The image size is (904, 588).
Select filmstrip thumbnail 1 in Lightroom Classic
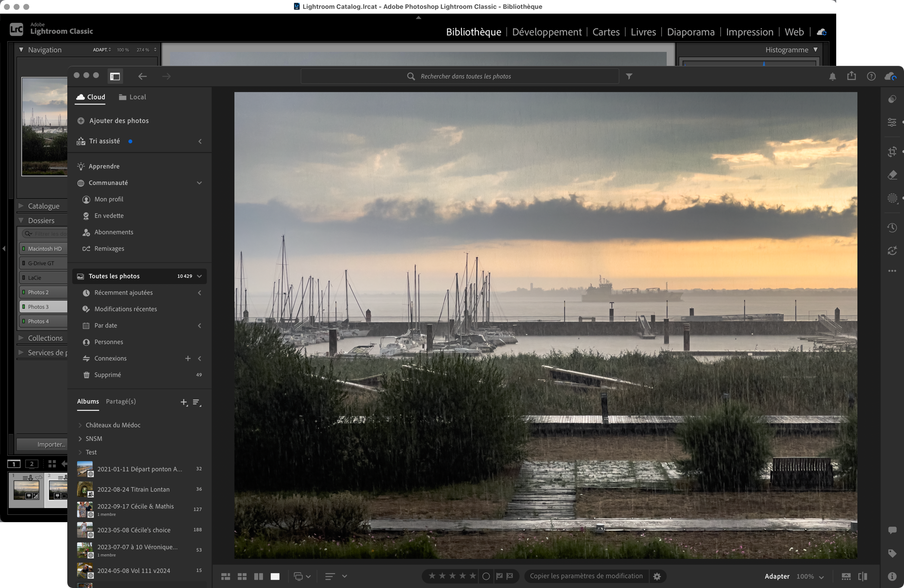pyautogui.click(x=27, y=490)
